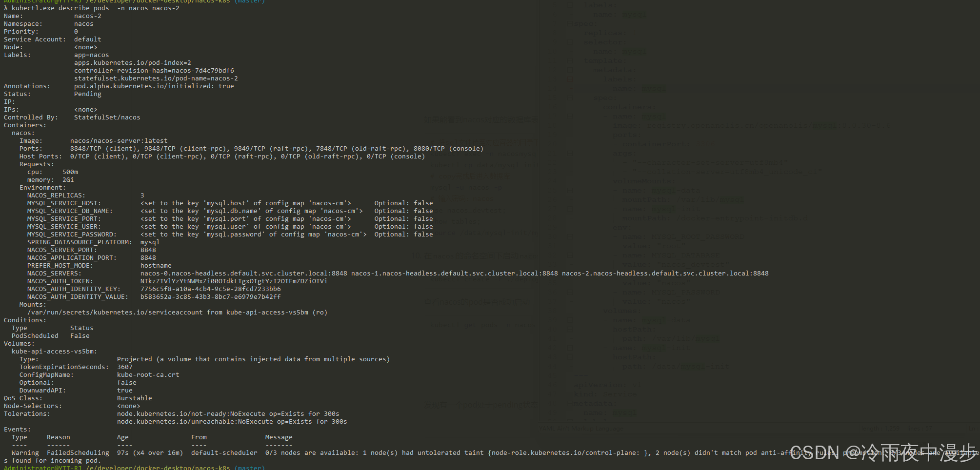
Task: Select 'statefulset.kubernetes.io/pod-name=nacos-2' text
Action: pos(156,78)
